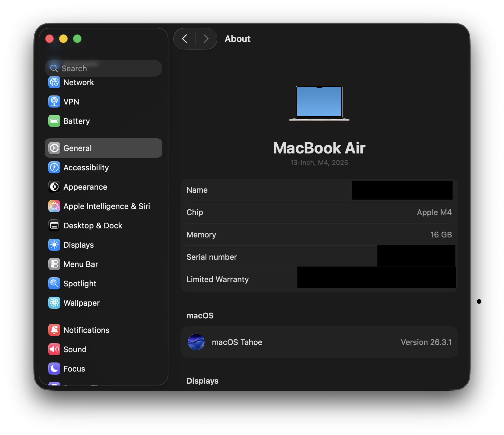The width and height of the screenshot is (504, 435).
Task: Click the MacBook Air laptop image
Action: (319, 104)
